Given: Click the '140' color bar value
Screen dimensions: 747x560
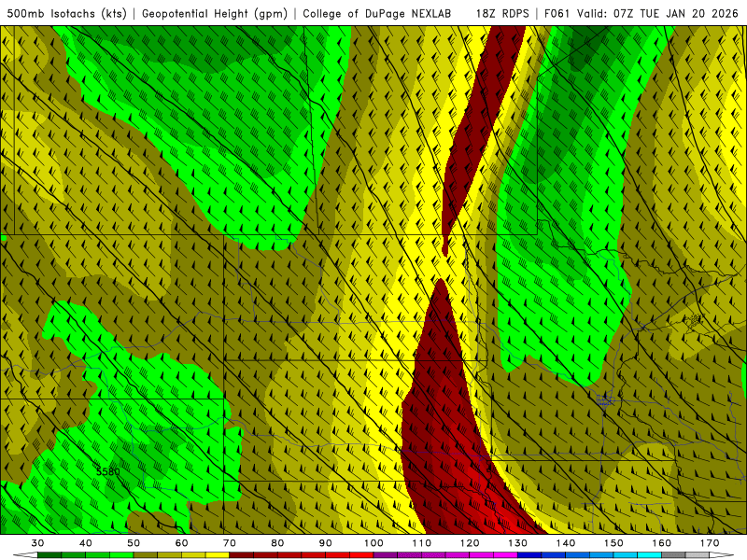Looking at the screenshot, I should point(566,543).
